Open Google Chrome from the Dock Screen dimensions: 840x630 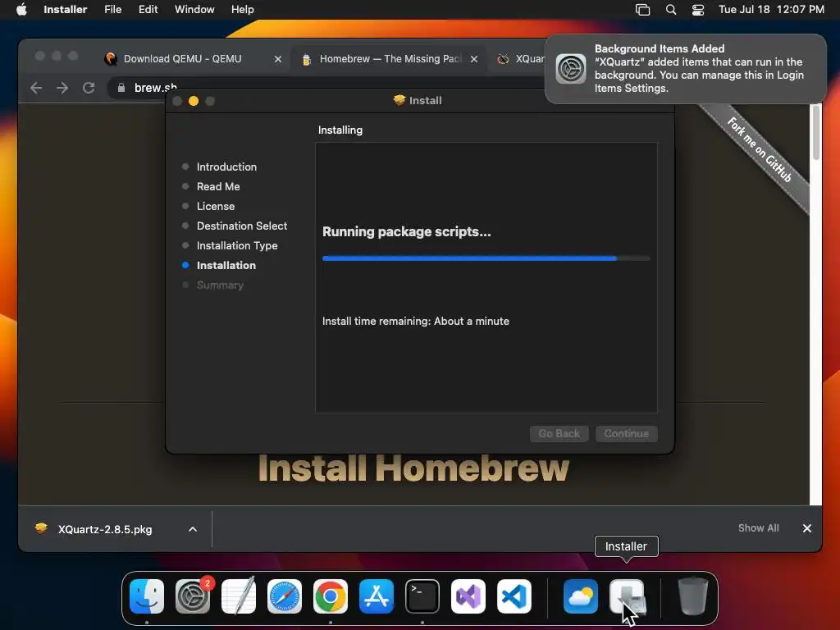point(331,596)
